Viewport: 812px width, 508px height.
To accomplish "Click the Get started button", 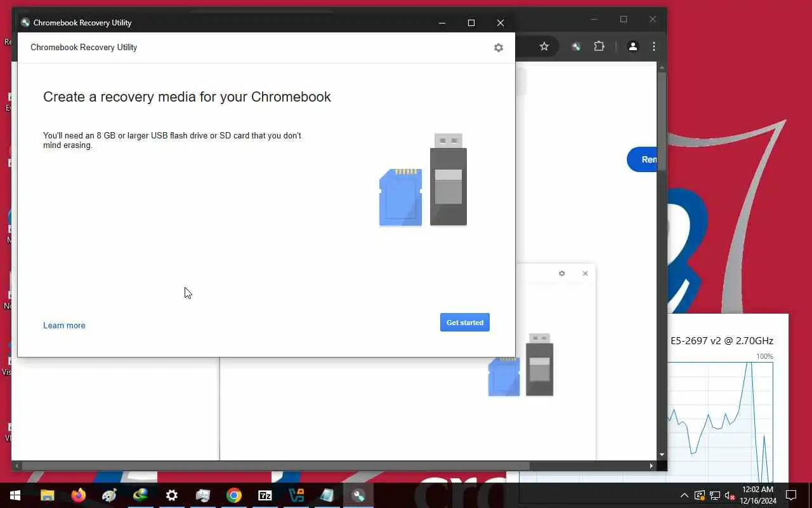I will [x=465, y=323].
